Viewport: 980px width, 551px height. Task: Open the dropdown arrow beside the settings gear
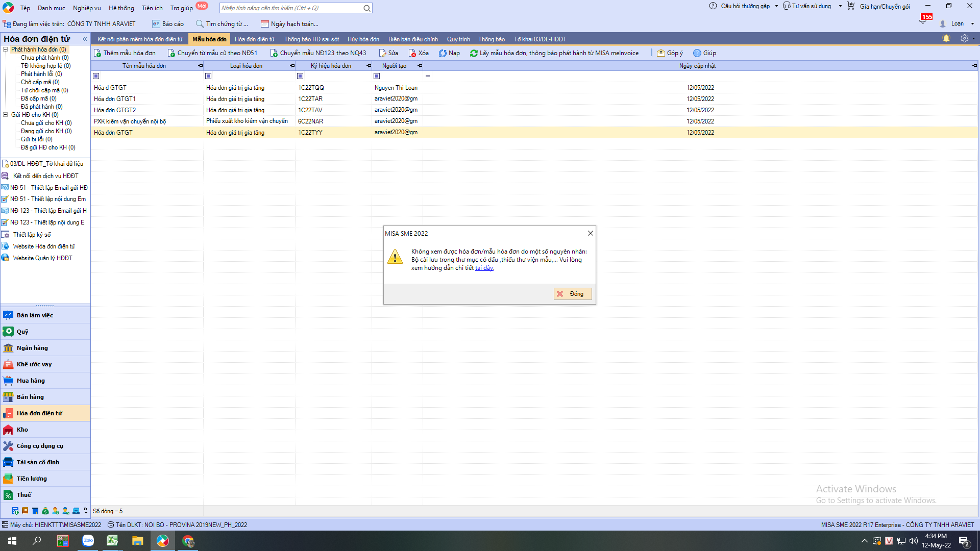tap(973, 39)
